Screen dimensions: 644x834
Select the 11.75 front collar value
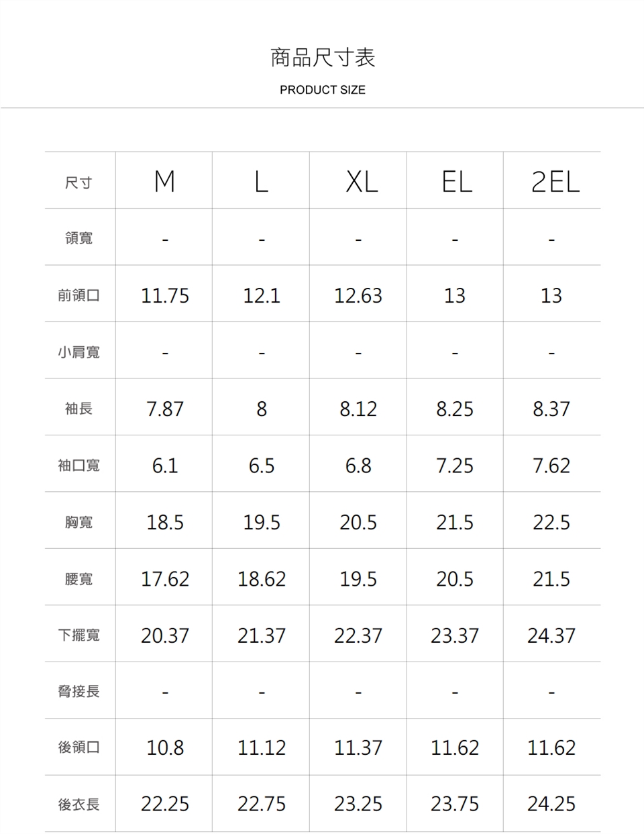pyautogui.click(x=165, y=295)
